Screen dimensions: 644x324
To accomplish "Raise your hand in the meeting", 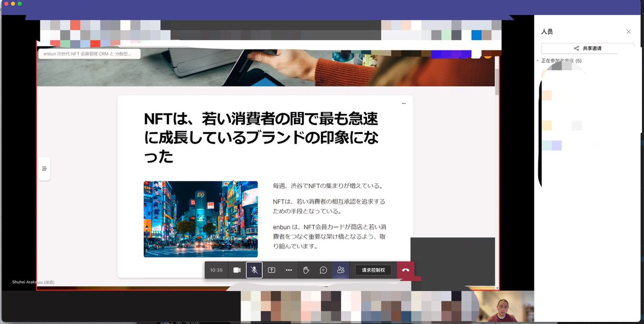I will coord(306,270).
